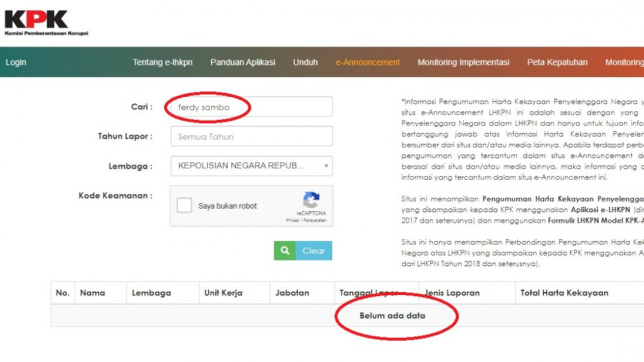Navigate to Peta Kepatuhan
Image resolution: width=644 pixels, height=362 pixels.
557,62
